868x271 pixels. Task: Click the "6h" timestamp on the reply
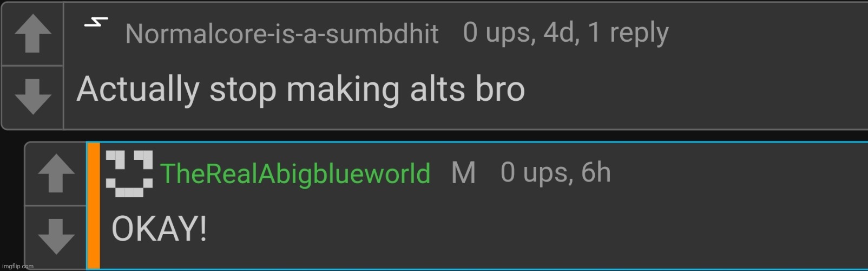[596, 172]
